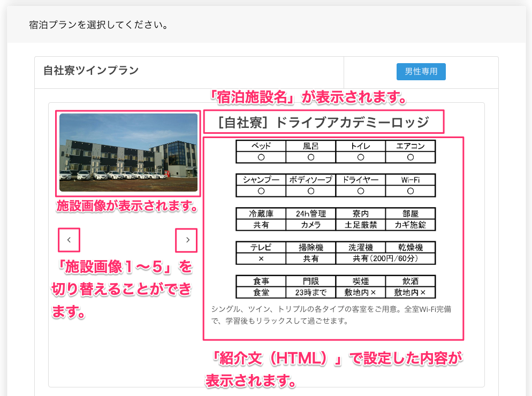Click the 冷蔵庫 table cell

261,214
